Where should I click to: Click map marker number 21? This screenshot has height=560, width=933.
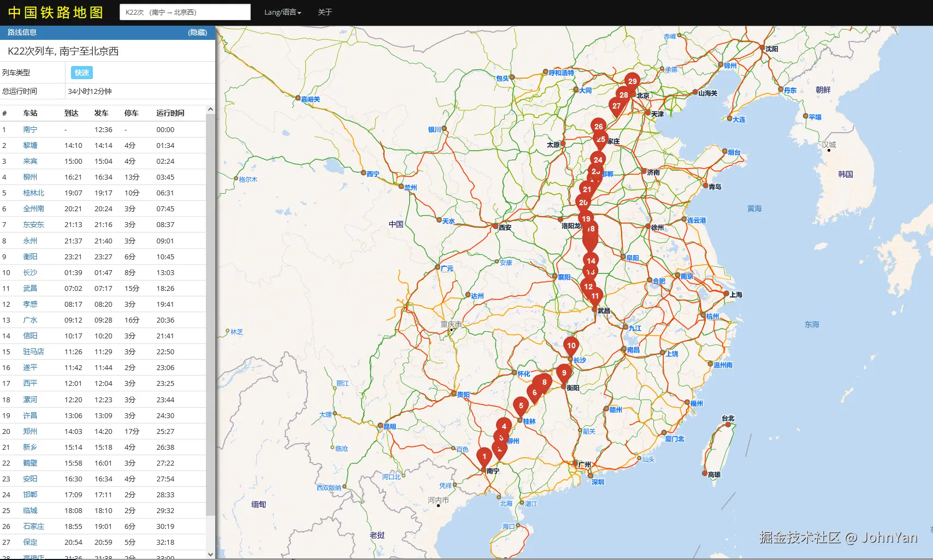[587, 190]
